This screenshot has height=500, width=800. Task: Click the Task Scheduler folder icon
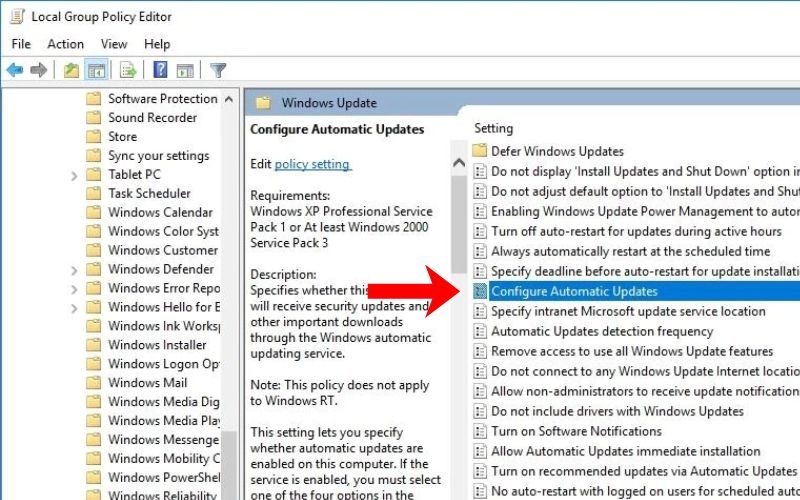click(x=93, y=193)
